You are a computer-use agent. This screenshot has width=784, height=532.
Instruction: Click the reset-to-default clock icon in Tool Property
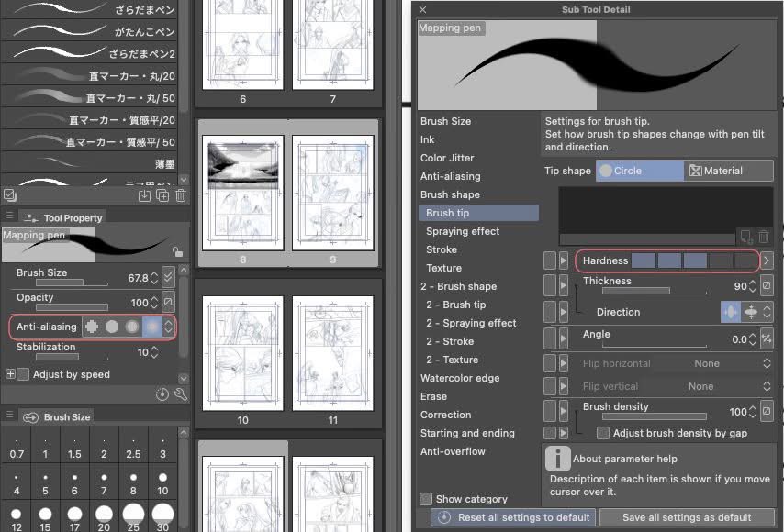tap(163, 393)
